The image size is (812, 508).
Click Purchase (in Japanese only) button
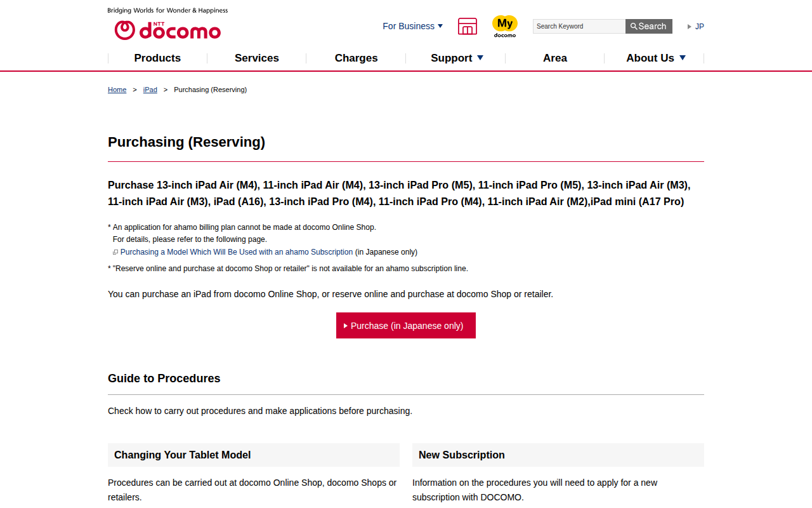[406, 326]
